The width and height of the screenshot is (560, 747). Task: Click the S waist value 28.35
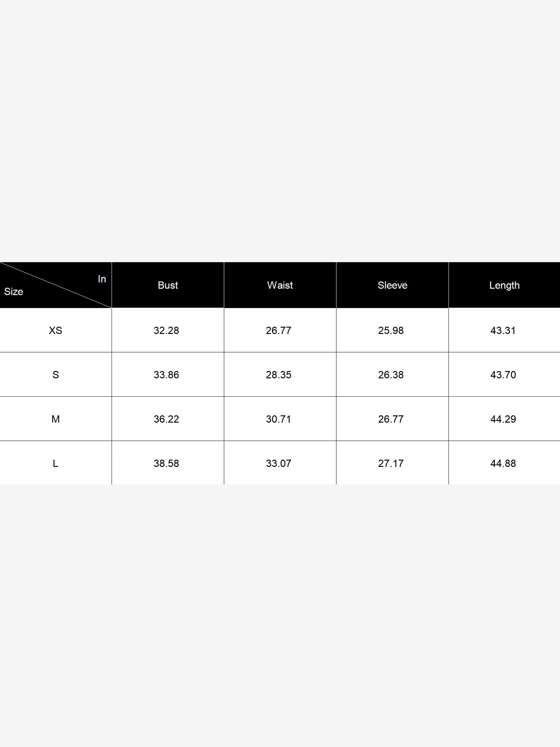coord(279,375)
